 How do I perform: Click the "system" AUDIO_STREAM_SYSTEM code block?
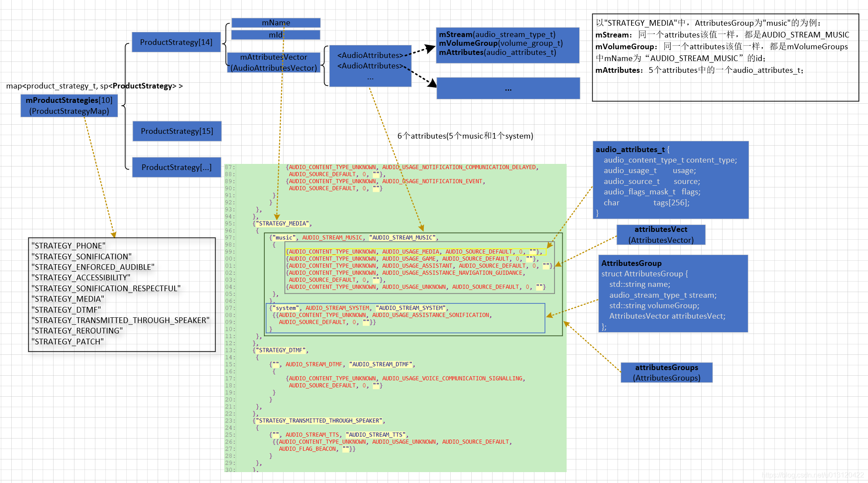click(x=405, y=318)
